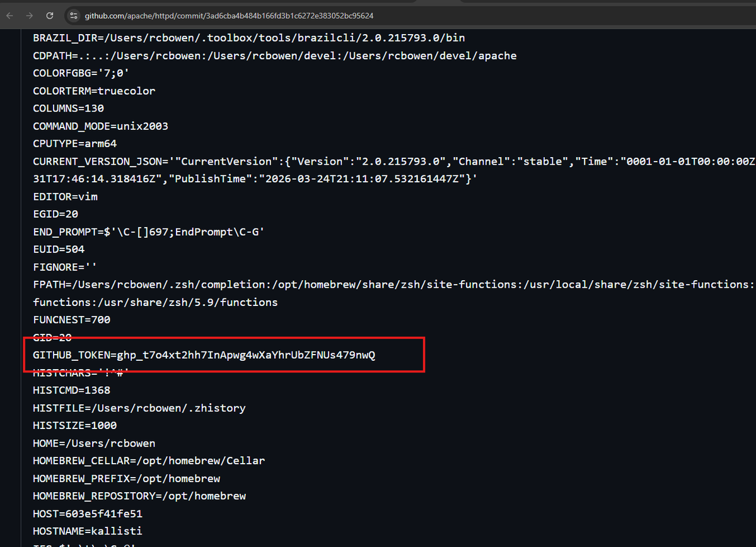Select HISTCMD=1368 line
Viewport: 756px width, 547px height.
tap(71, 391)
